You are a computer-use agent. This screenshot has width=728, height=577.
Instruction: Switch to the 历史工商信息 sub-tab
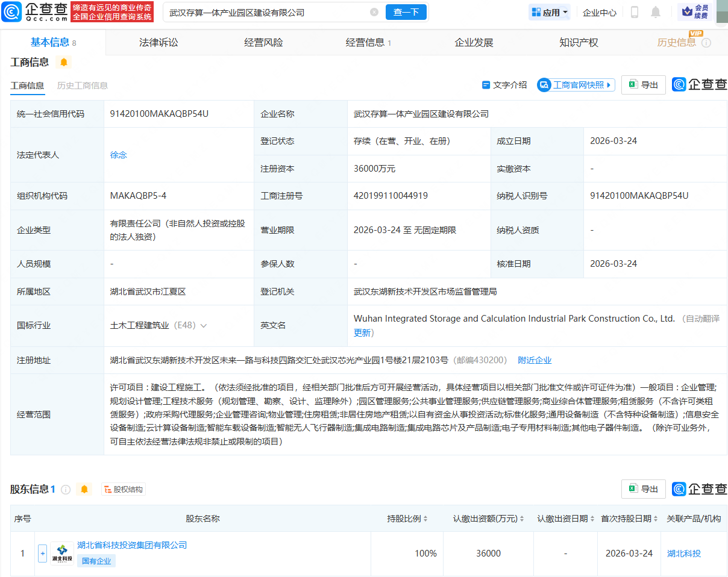click(x=83, y=86)
